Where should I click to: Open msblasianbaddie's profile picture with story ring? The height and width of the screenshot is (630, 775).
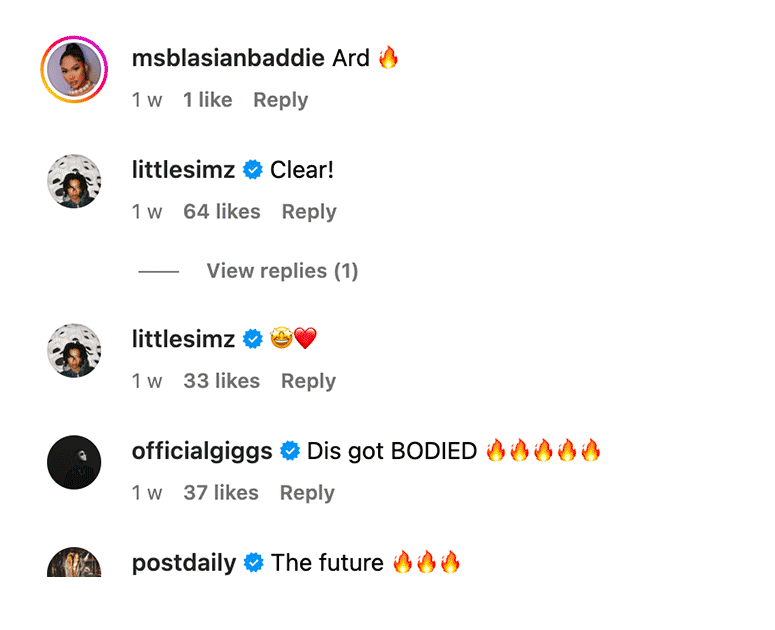[x=74, y=70]
